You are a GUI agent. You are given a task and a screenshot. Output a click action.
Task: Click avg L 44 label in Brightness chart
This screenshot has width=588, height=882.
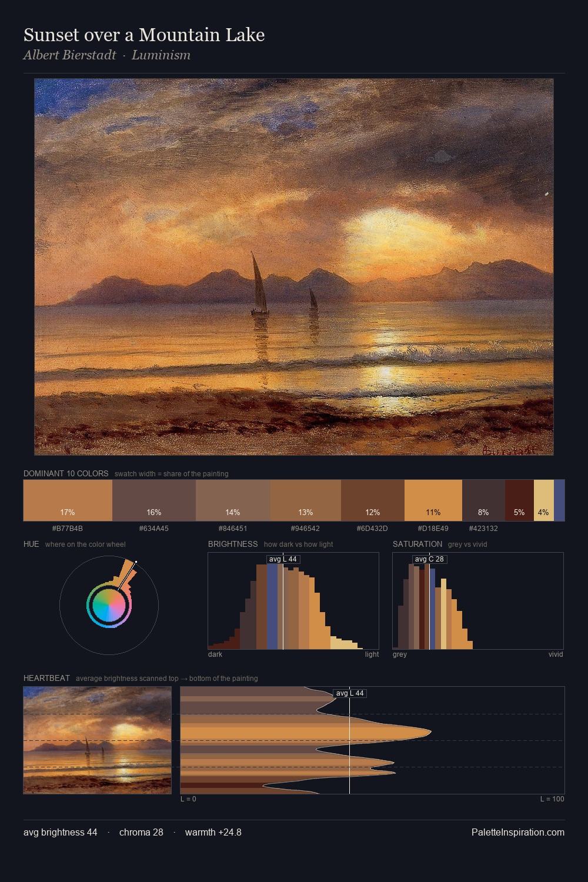point(283,559)
